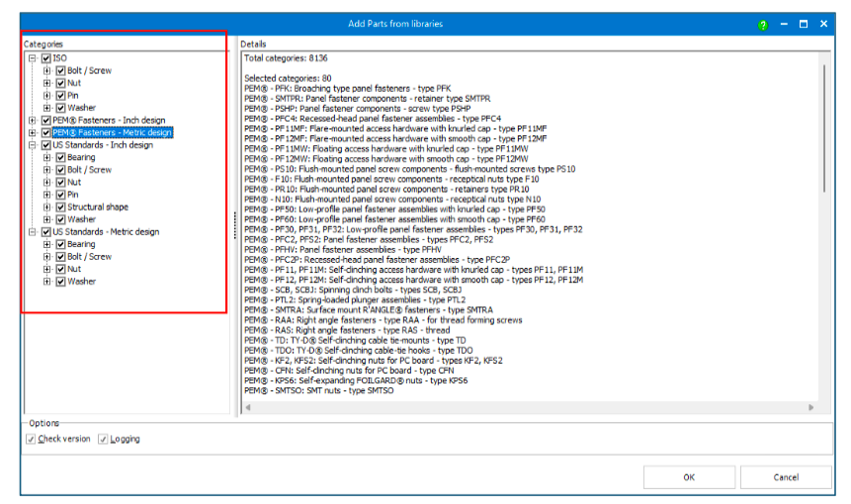The image size is (851, 504).
Task: Select Bolt / Screw label under US Standards Metric
Action: (90, 257)
